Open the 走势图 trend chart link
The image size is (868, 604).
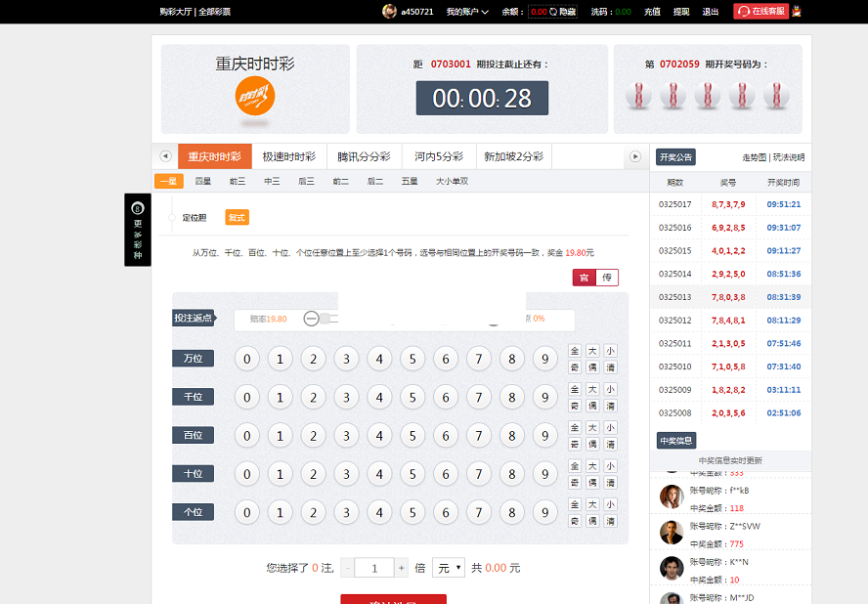tap(755, 157)
